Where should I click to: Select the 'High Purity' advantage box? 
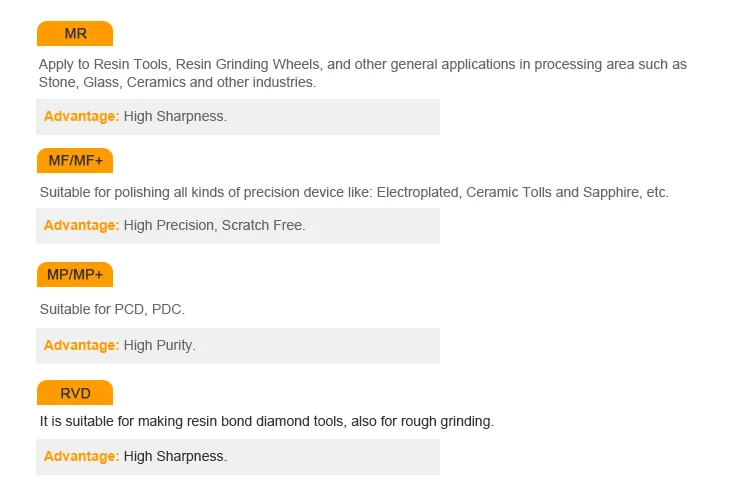238,346
